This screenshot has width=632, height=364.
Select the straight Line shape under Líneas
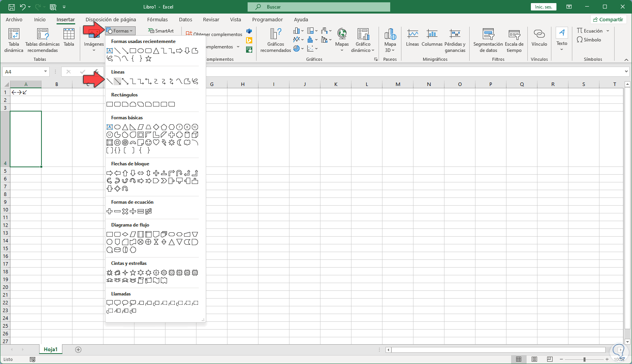click(110, 81)
